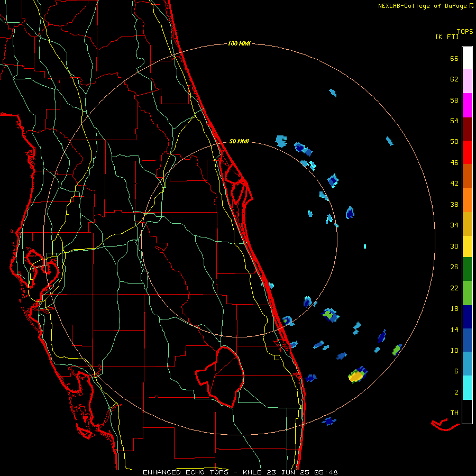Click the "34" legend value
This screenshot has width=476, height=476.
(454, 225)
